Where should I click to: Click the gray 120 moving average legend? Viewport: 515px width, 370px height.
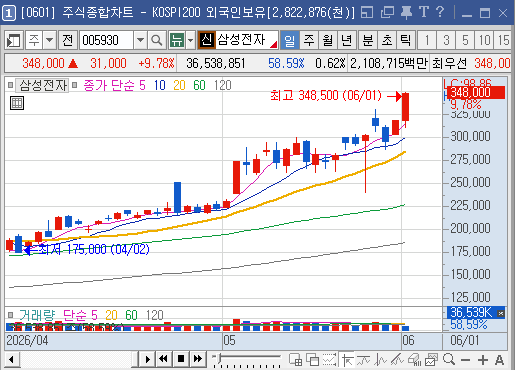pos(223,85)
